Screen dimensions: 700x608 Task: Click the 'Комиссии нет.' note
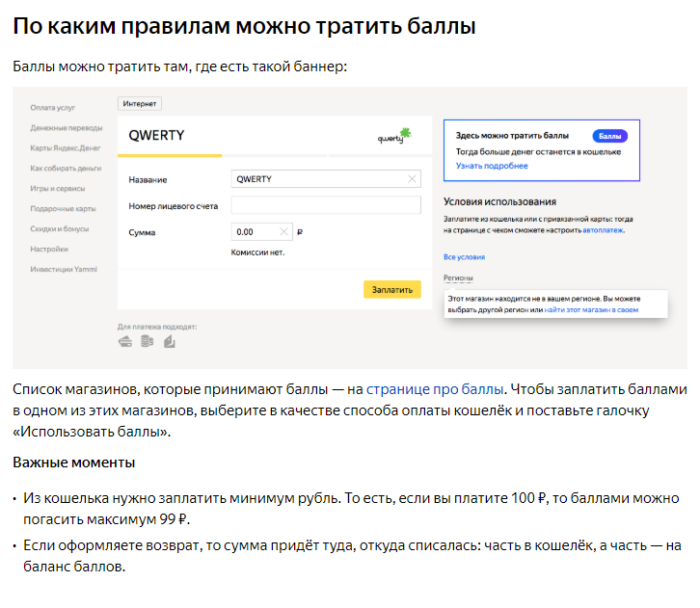click(257, 252)
